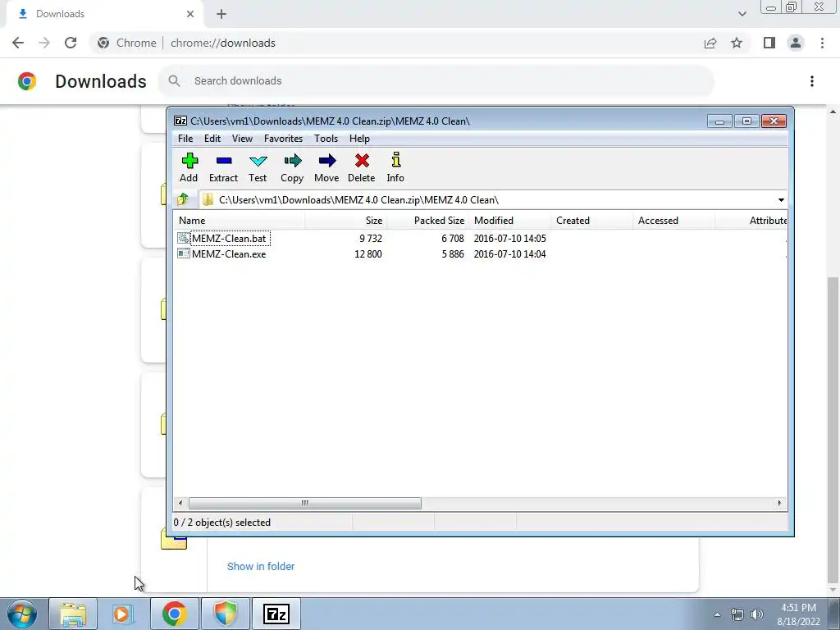Click the 7-Zip taskbar button
This screenshot has width=840, height=630.
(x=276, y=614)
